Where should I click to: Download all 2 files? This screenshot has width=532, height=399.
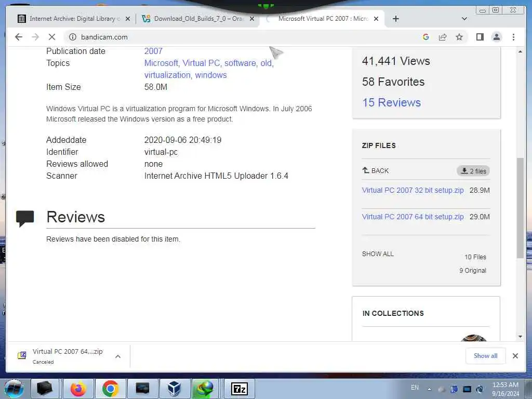[x=473, y=171]
